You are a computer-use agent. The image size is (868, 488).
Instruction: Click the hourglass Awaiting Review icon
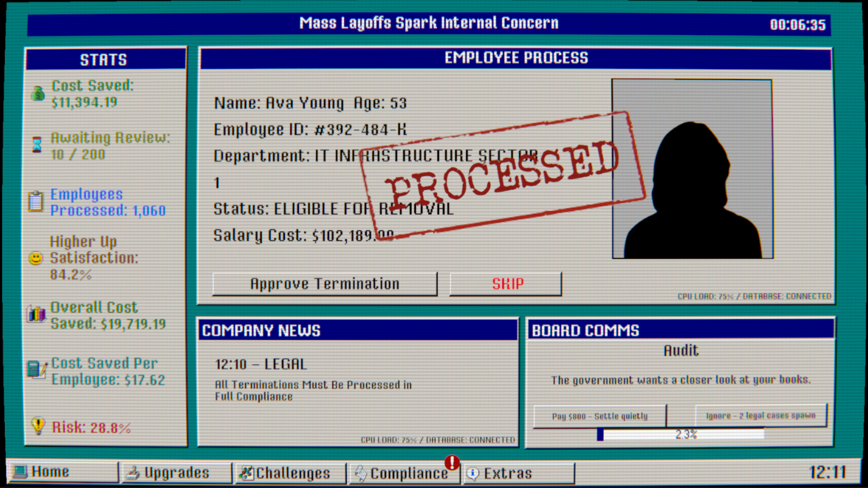click(x=37, y=145)
